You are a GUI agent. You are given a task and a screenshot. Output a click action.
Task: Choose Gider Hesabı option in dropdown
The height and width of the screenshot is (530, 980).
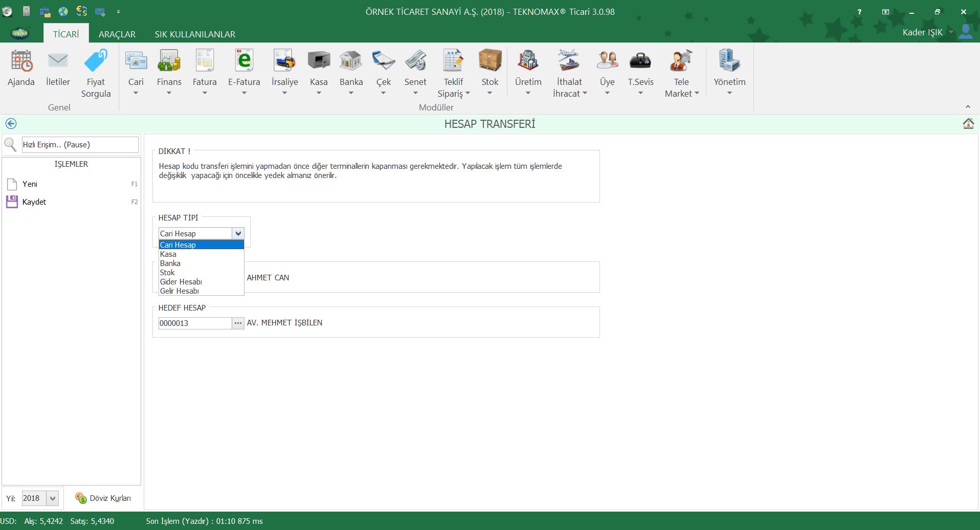coord(181,282)
